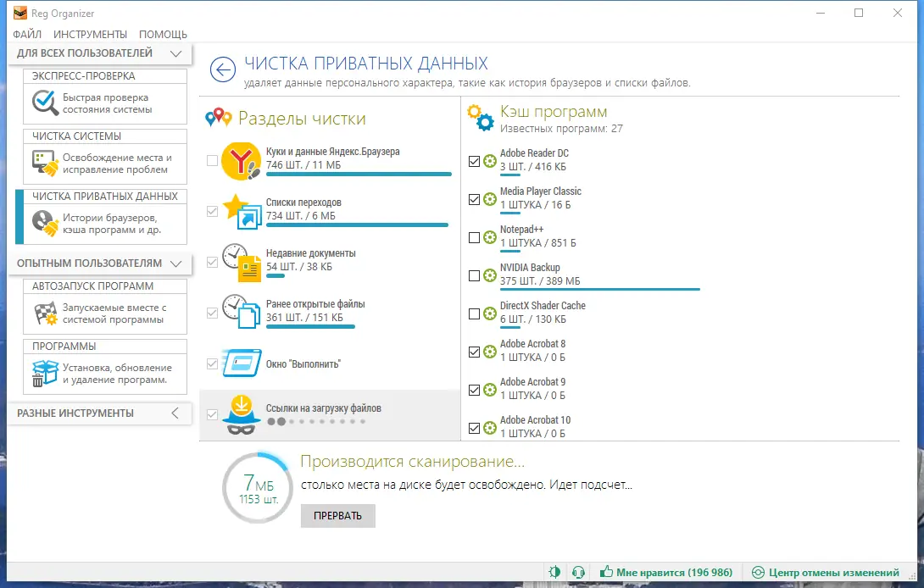Screen dimensions: 924x588
Task: Collapse the ДЛЯ ВСЕХ ПОЛЬЗОВАТЕЛЕЙ section chevron
Action: pos(175,53)
